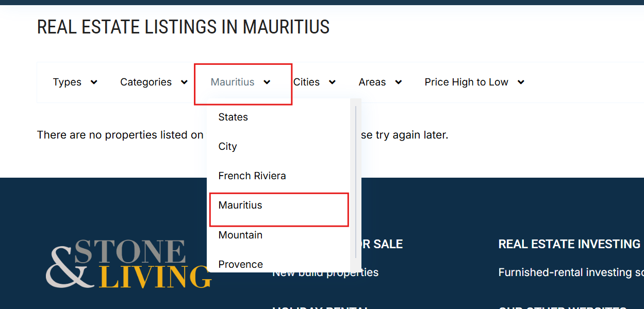
Task: Click the dropdown list's vertical scrollbar
Action: click(355, 180)
